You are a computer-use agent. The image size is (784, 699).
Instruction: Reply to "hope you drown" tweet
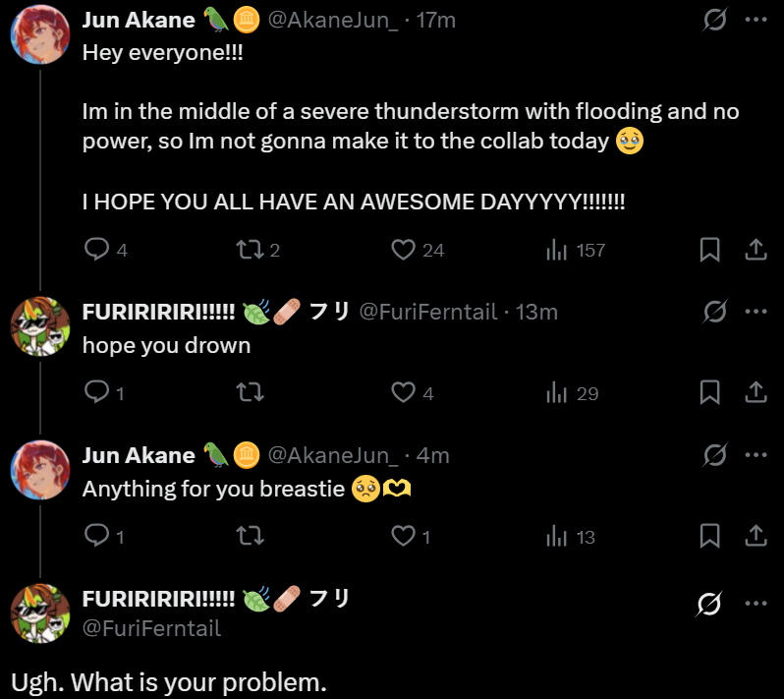point(96,393)
